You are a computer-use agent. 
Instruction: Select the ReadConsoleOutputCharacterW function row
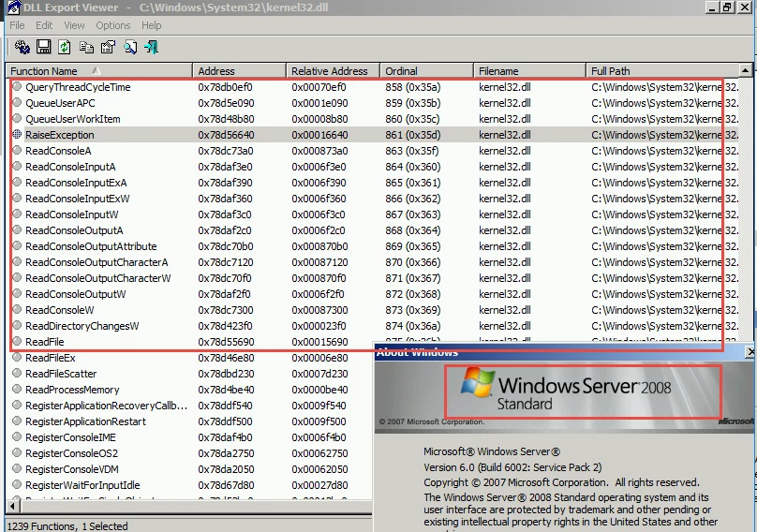click(x=372, y=278)
